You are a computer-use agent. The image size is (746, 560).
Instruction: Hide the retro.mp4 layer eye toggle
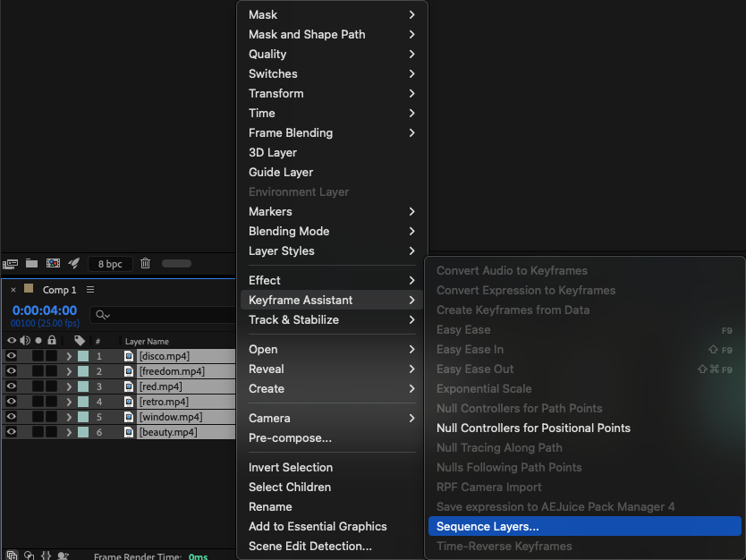tap(11, 402)
